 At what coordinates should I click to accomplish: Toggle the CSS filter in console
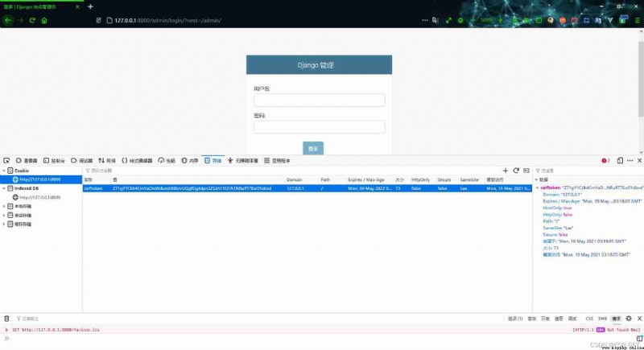click(x=589, y=319)
